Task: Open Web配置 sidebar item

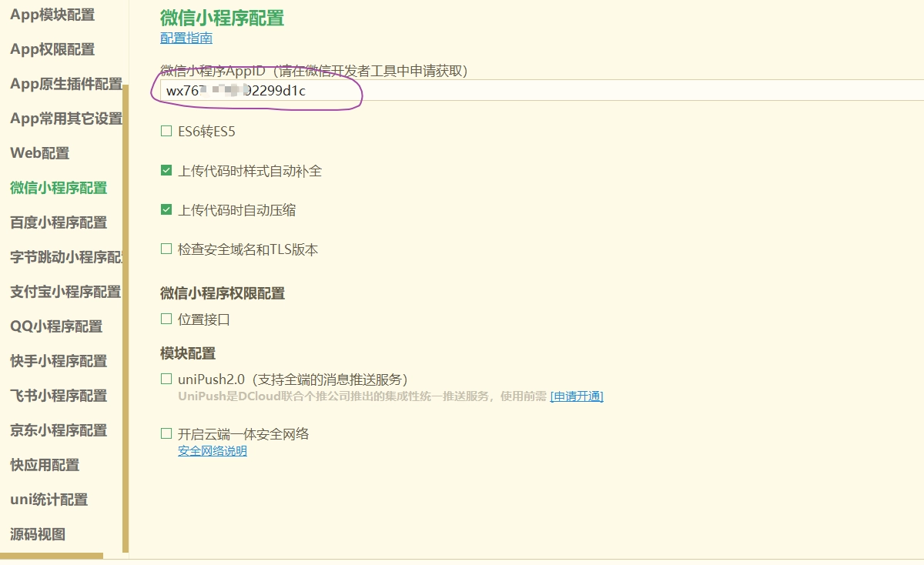Action: (40, 153)
